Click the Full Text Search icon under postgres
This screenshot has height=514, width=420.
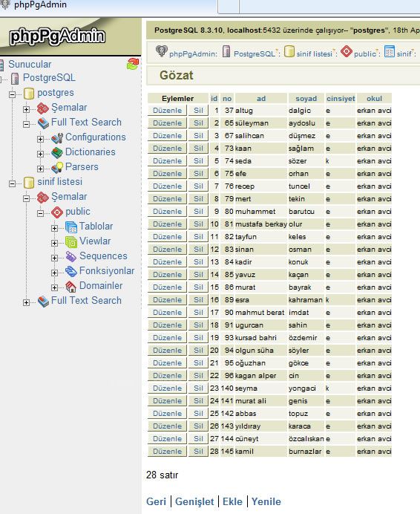pyautogui.click(x=43, y=123)
